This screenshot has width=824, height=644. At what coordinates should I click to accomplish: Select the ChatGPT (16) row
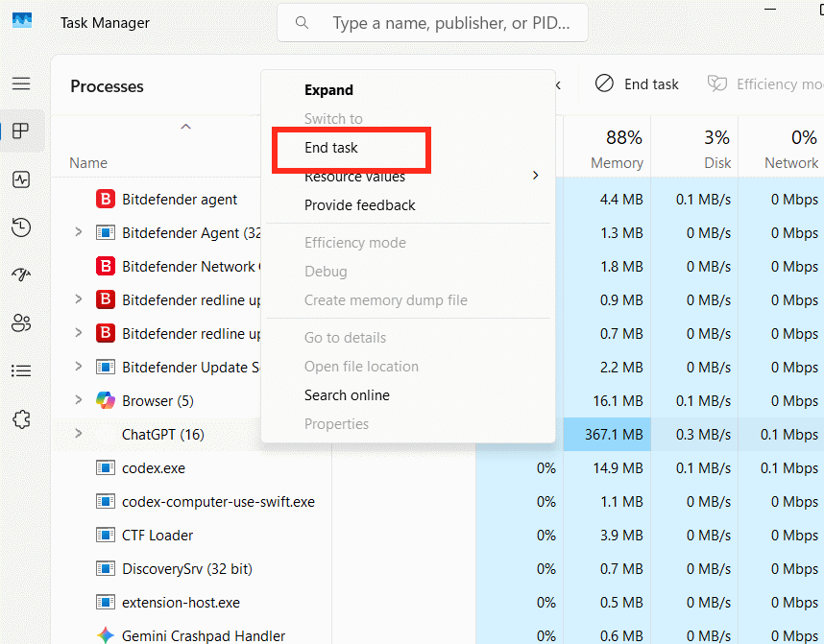pos(438,435)
